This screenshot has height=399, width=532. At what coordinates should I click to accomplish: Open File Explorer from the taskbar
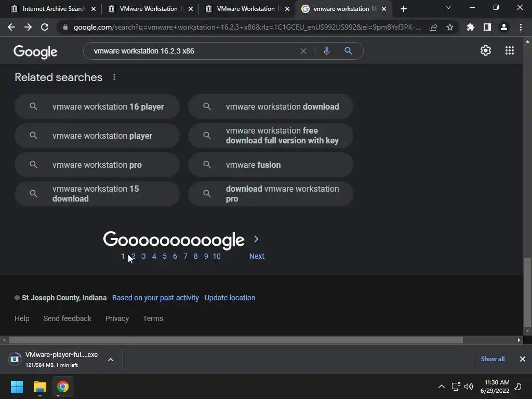pyautogui.click(x=39, y=387)
